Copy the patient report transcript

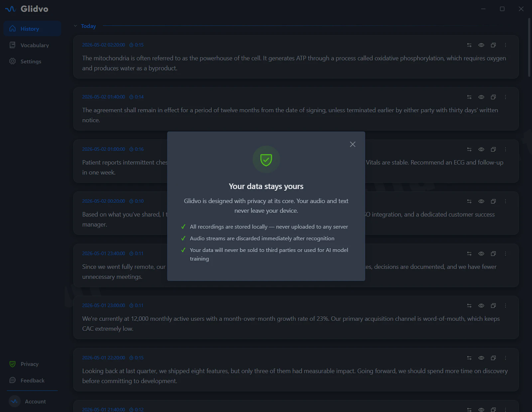(x=493, y=149)
